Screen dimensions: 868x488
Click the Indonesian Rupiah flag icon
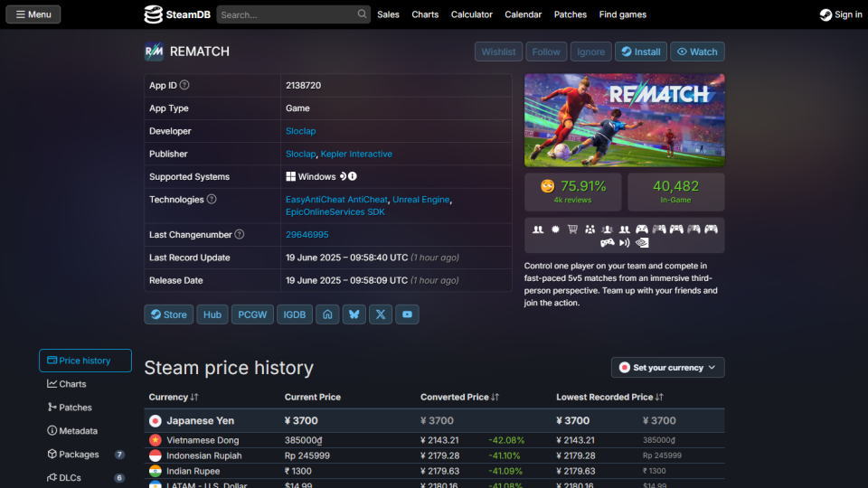pos(155,455)
